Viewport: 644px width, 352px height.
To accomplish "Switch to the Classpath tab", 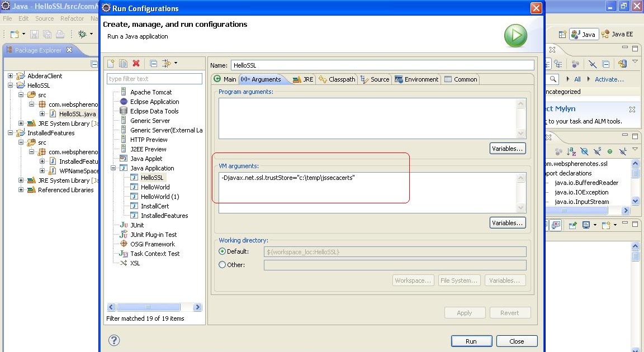I will [x=337, y=79].
